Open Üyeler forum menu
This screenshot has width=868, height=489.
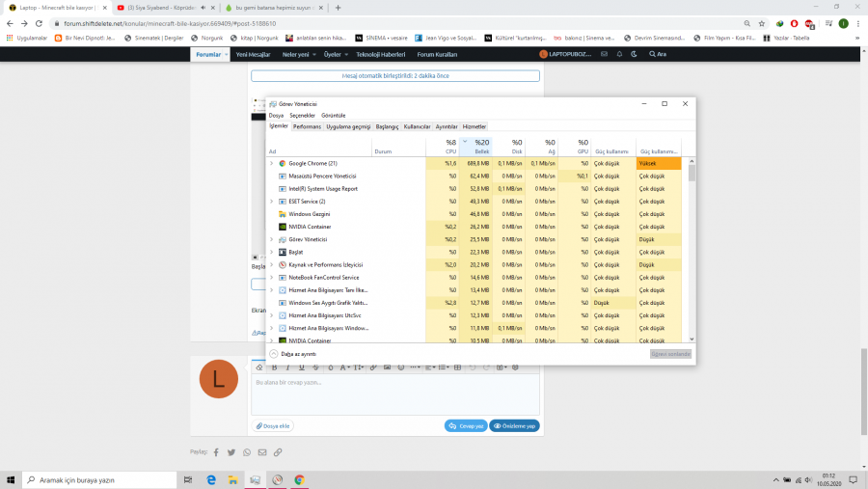click(x=336, y=54)
